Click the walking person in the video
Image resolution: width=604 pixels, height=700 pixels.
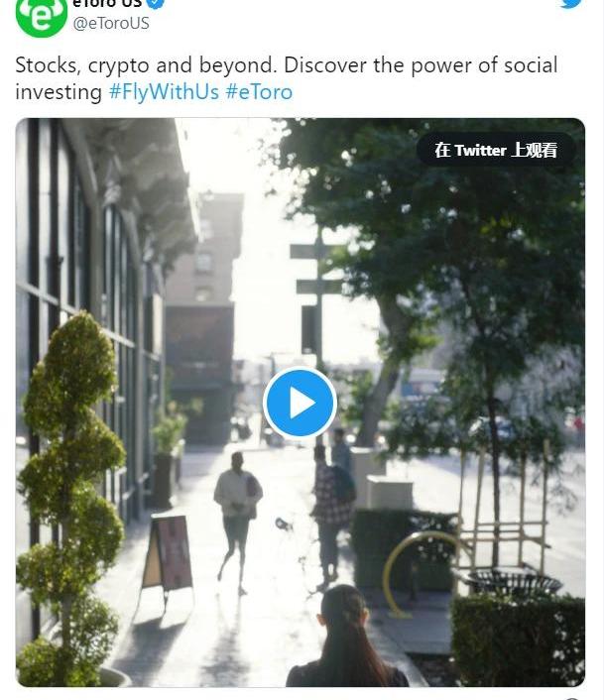click(x=238, y=523)
